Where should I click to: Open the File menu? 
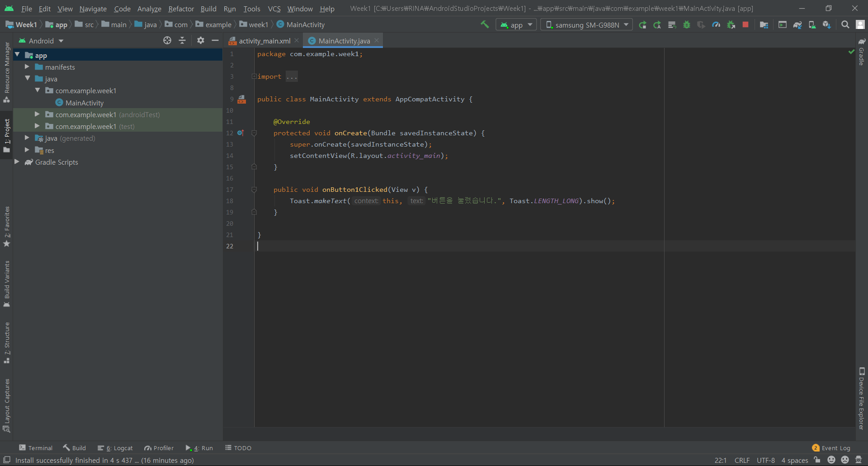27,9
